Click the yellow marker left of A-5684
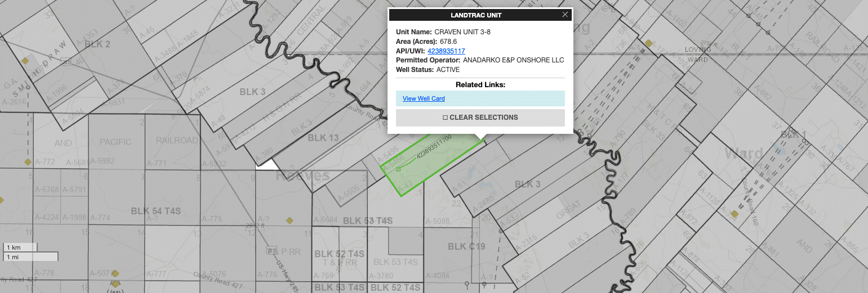The height and width of the screenshot is (293, 868). click(290, 220)
